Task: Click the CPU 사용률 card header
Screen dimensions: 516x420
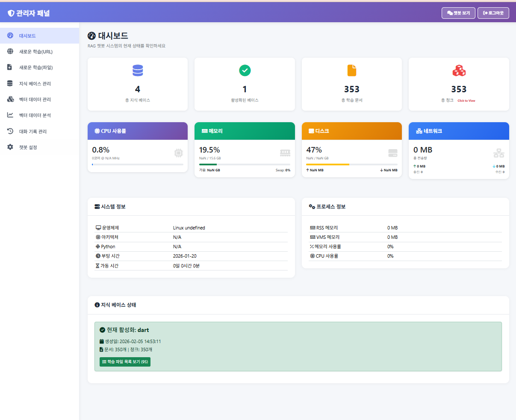Action: click(138, 131)
